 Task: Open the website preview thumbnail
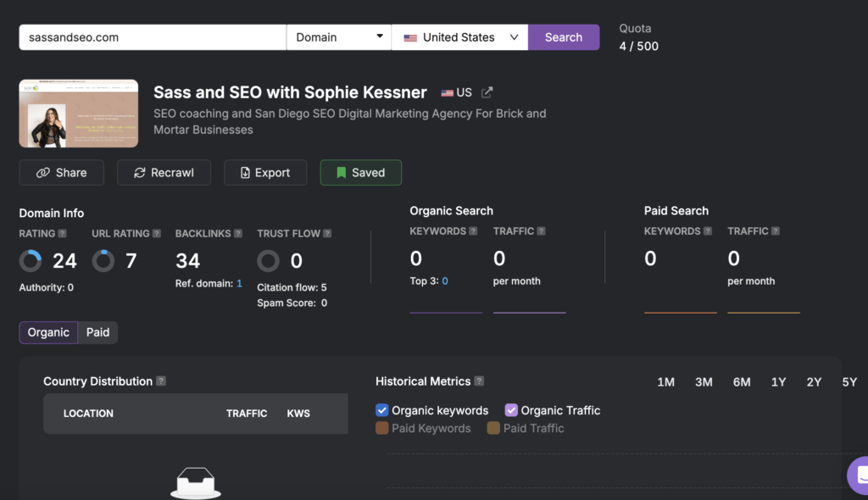(x=79, y=114)
